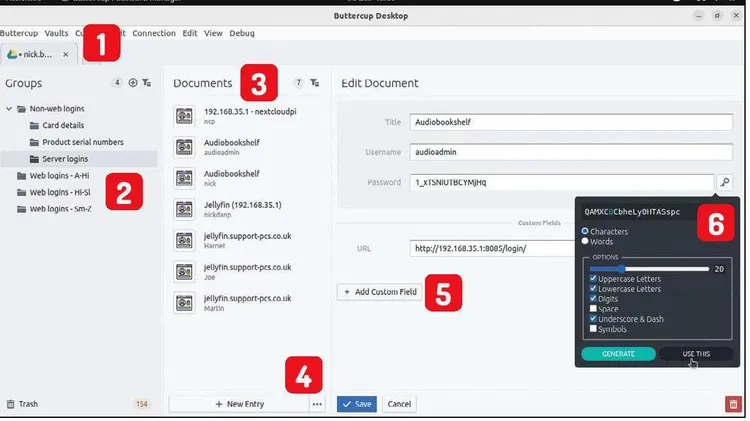Click the Generate password button
Image resolution: width=750 pixels, height=421 pixels.
tap(618, 354)
